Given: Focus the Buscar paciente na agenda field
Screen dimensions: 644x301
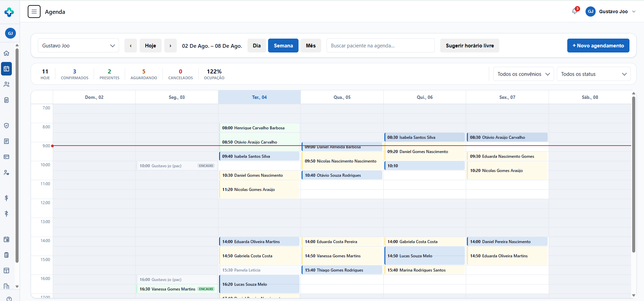Looking at the screenshot, I should (381, 46).
